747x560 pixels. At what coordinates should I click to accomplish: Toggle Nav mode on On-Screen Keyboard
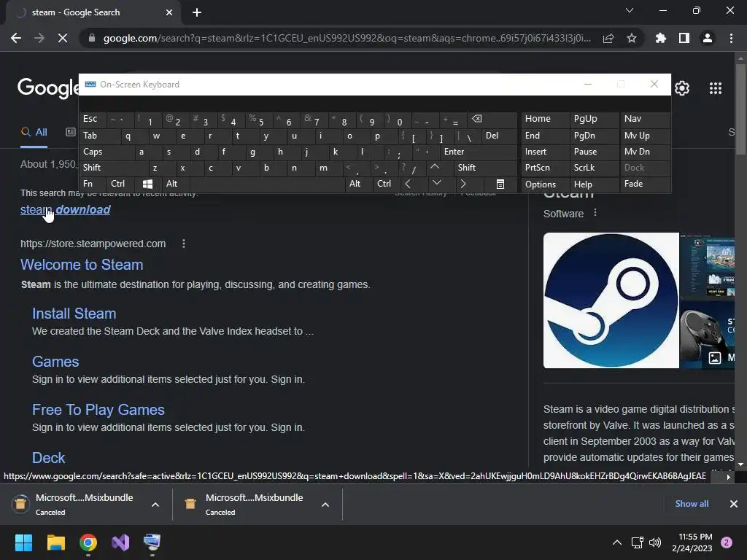pyautogui.click(x=645, y=119)
